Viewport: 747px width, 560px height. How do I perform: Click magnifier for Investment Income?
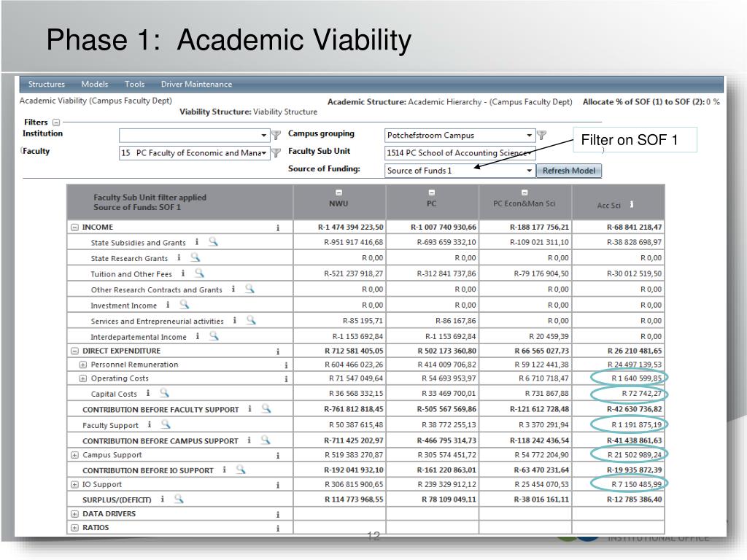coord(185,304)
